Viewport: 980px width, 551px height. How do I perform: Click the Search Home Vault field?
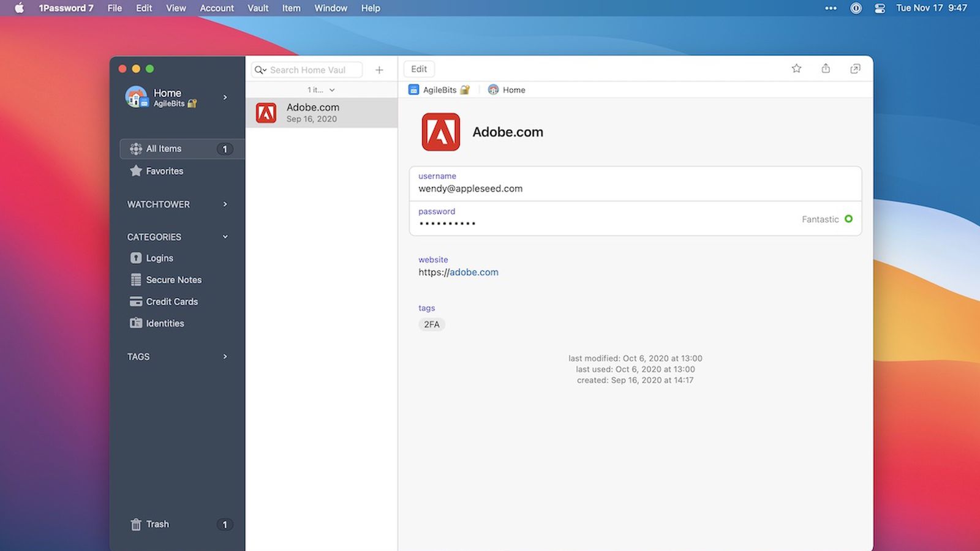307,70
